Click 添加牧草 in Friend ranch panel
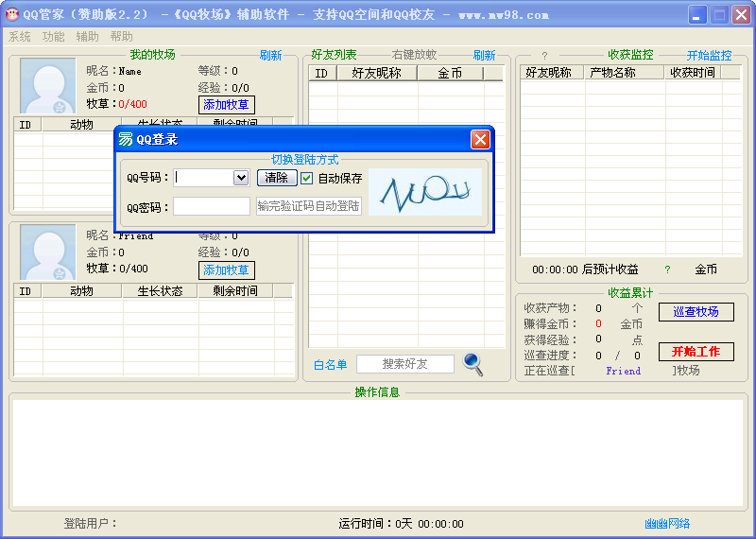The width and height of the screenshot is (756, 539). pyautogui.click(x=226, y=270)
